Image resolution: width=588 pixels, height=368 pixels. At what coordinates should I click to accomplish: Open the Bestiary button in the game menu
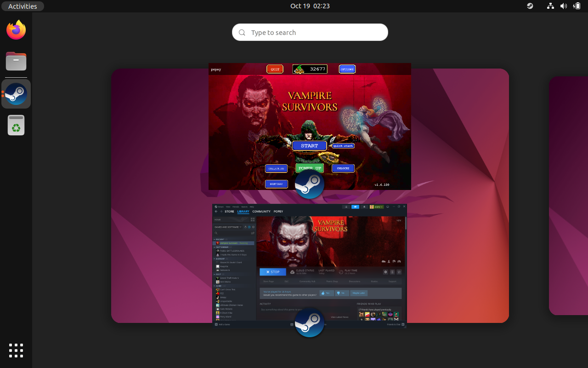click(x=276, y=184)
